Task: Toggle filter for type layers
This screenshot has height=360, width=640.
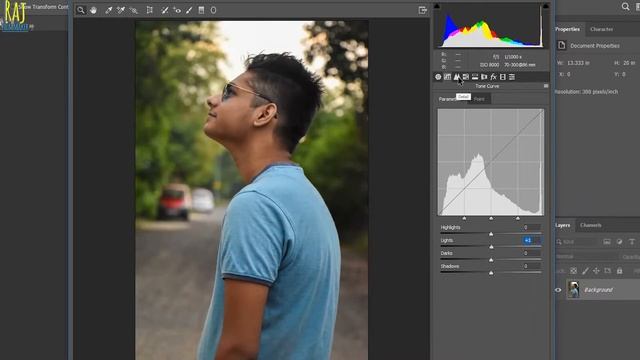Action: pyautogui.click(x=631, y=242)
